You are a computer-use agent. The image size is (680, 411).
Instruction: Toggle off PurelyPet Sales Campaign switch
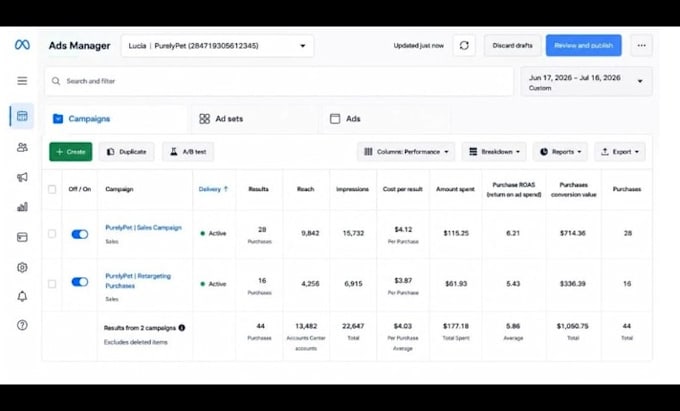(80, 234)
